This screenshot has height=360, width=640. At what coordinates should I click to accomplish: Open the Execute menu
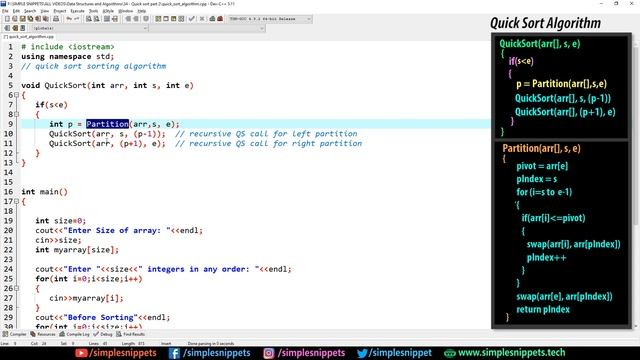tap(77, 11)
